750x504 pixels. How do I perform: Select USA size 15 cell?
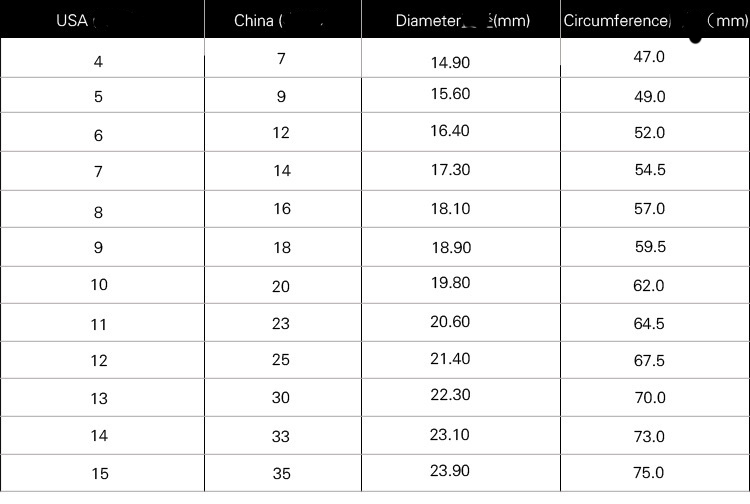[98, 473]
